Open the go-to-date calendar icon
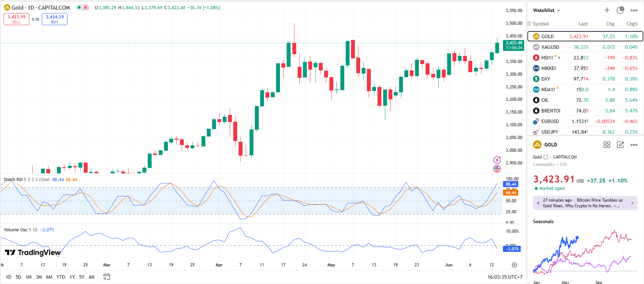 coord(106,277)
